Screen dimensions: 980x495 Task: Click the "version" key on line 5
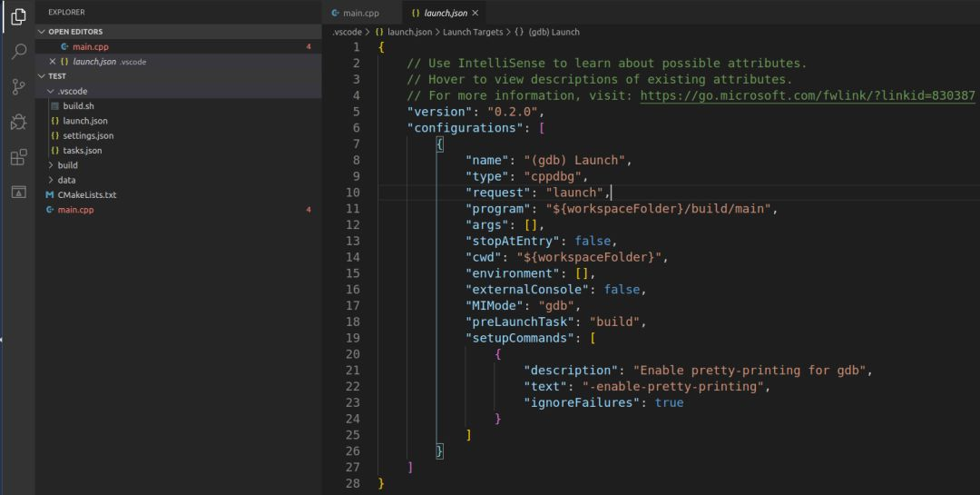pos(439,112)
